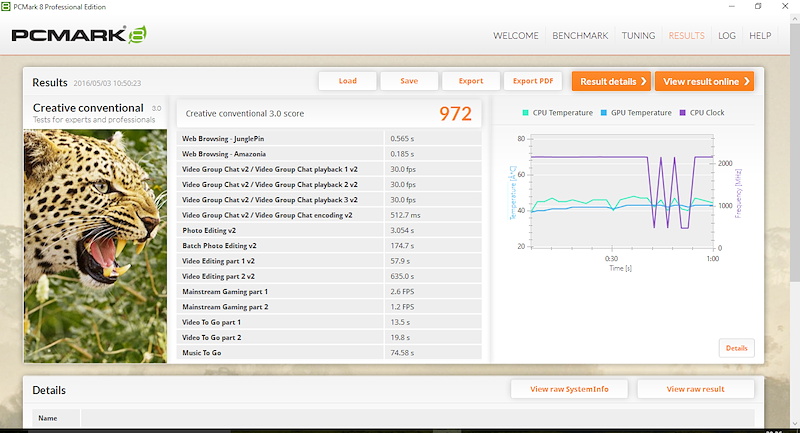Select Video Group Chat encoding v2 row
Image resolution: width=800 pixels, height=433 pixels.
(329, 215)
